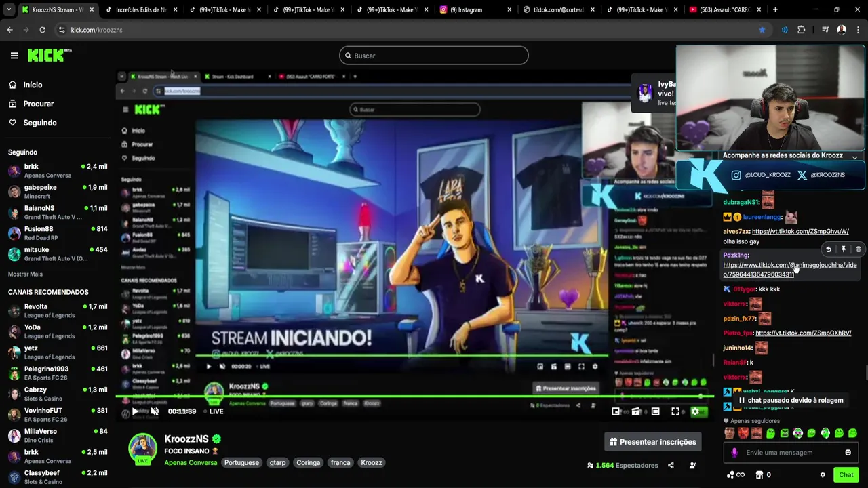Viewport: 868px width, 488px height.
Task: Switch to the tiktok.com/@cortes browser tab
Action: (x=558, y=9)
